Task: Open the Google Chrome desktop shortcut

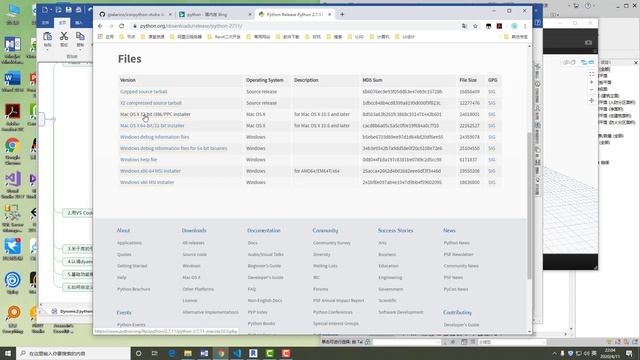Action: (13, 151)
